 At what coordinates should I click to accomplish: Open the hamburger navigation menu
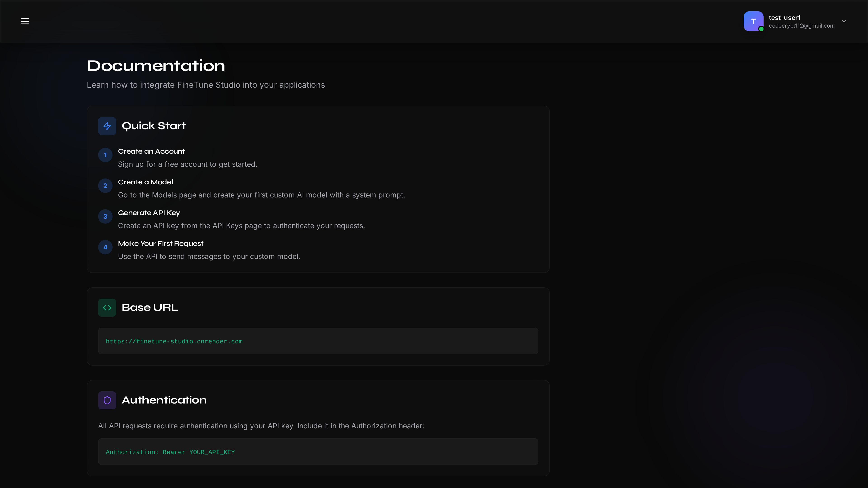(x=25, y=21)
